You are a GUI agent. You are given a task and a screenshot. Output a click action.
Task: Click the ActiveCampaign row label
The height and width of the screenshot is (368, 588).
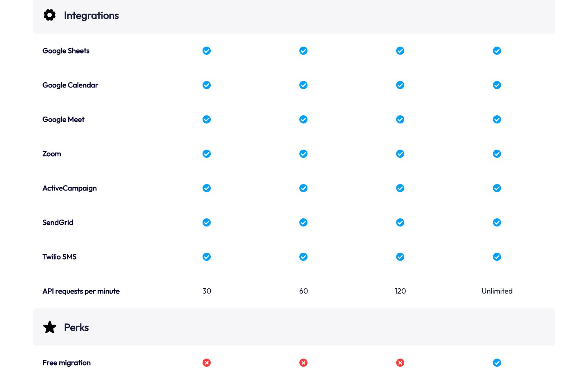point(69,188)
